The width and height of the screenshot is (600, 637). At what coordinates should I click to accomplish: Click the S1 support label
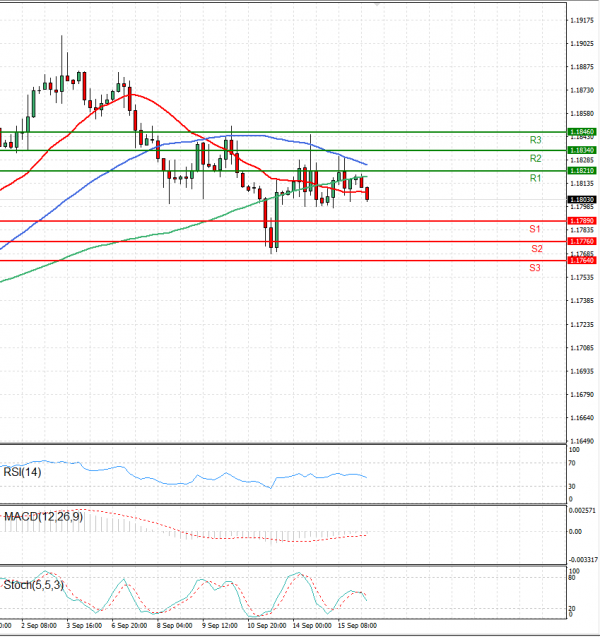coord(535,229)
